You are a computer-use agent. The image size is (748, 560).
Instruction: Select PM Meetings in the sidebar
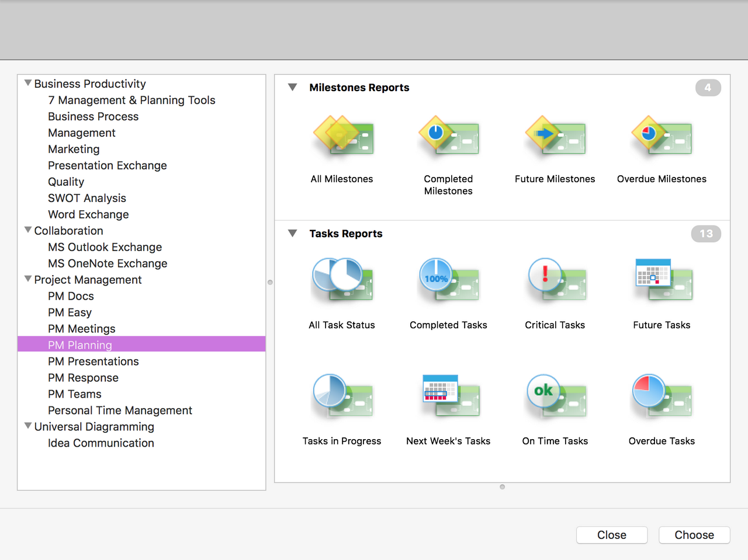click(x=82, y=329)
